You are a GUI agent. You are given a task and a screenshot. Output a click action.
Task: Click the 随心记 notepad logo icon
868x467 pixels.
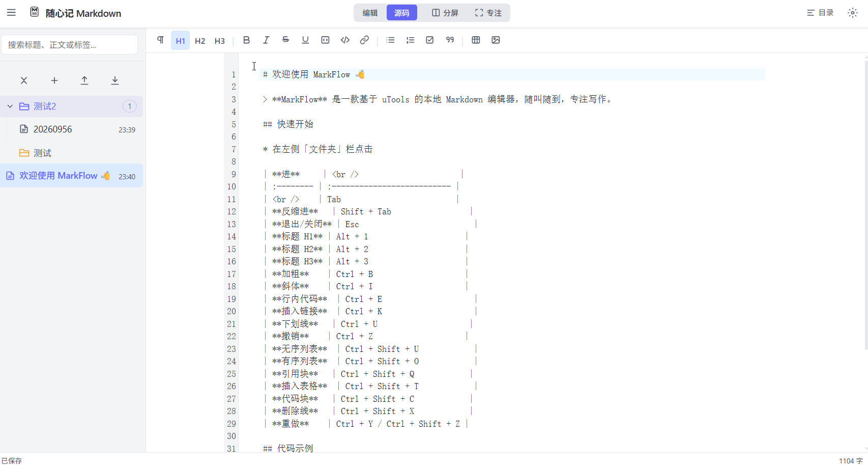pyautogui.click(x=34, y=12)
